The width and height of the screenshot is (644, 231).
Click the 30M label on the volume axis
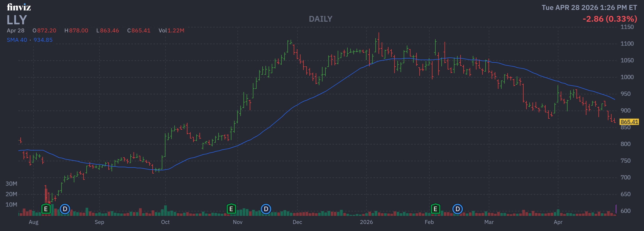11,184
